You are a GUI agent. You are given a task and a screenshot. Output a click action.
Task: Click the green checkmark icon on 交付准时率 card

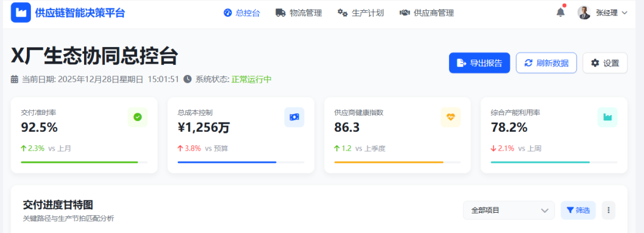pyautogui.click(x=138, y=117)
